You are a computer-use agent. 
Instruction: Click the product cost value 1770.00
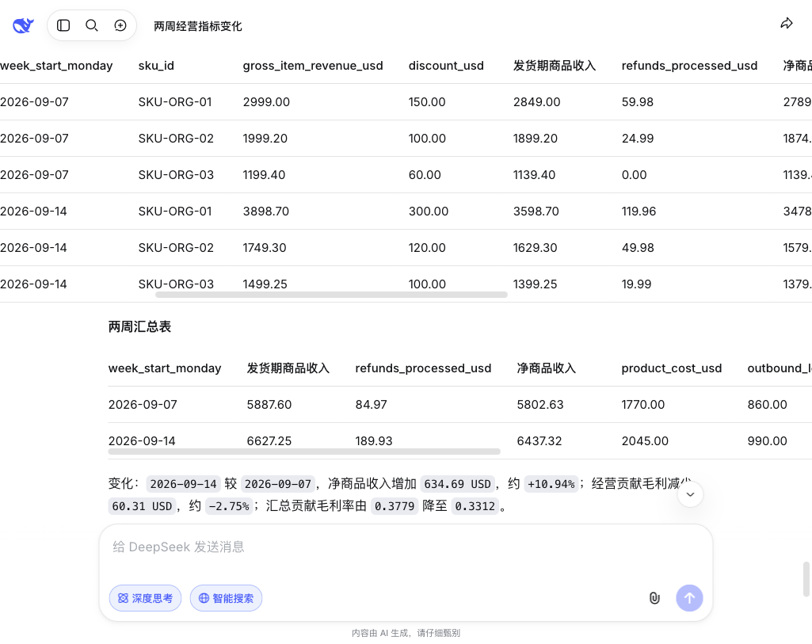click(642, 404)
